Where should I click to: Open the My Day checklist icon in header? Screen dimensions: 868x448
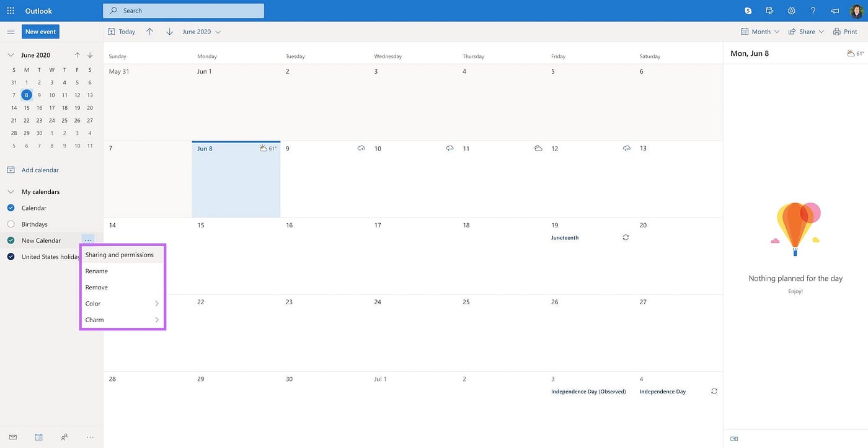(770, 11)
